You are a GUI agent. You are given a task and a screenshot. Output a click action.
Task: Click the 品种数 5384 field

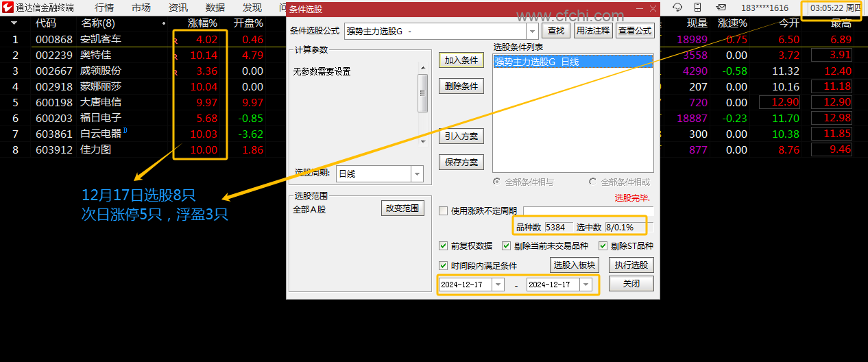tap(559, 227)
